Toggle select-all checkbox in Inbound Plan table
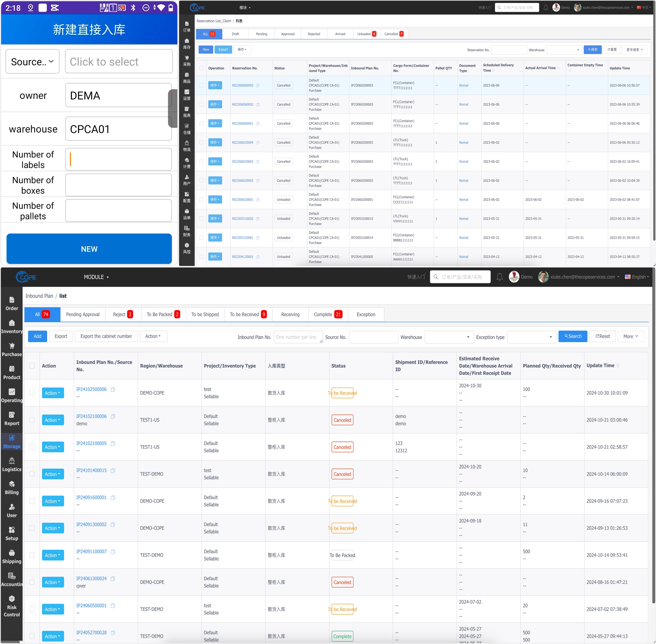 (x=32, y=366)
